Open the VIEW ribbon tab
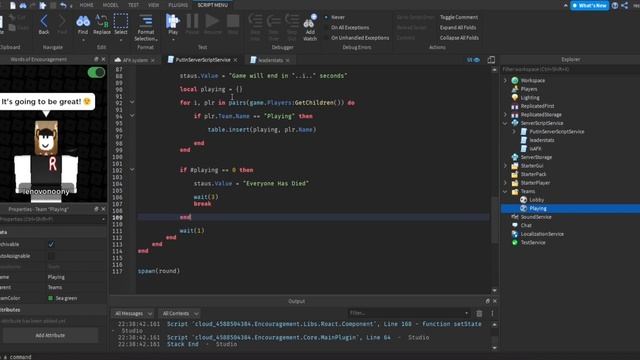This screenshot has height=360, width=640. tap(153, 5)
